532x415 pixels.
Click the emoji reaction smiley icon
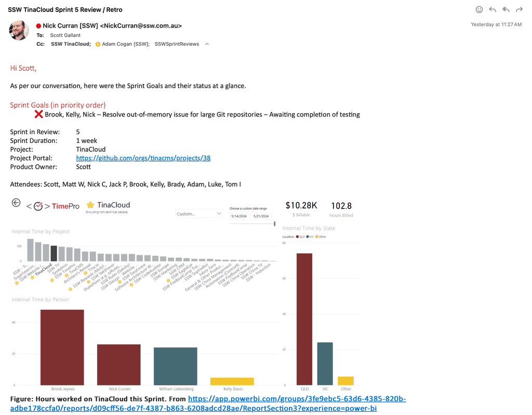(x=479, y=9)
